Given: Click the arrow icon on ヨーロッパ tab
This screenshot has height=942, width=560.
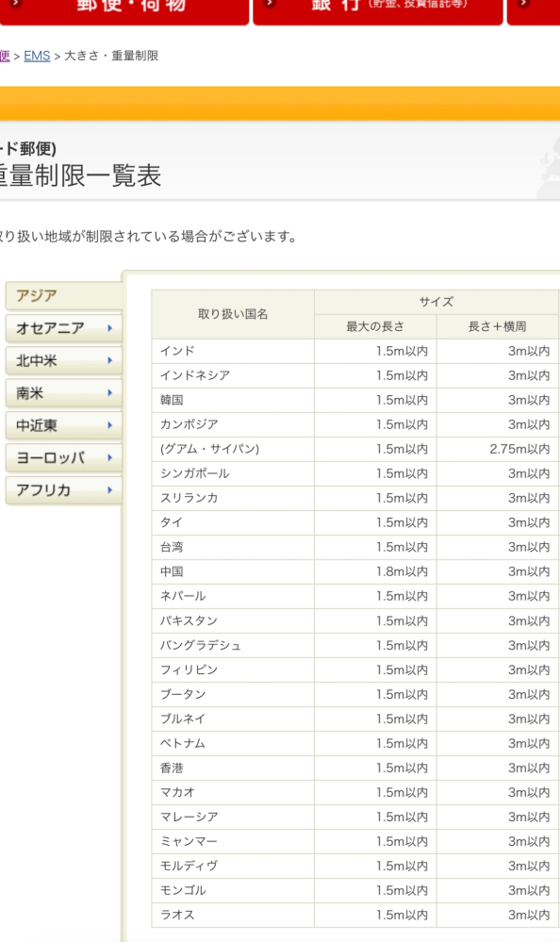Looking at the screenshot, I should (x=110, y=457).
